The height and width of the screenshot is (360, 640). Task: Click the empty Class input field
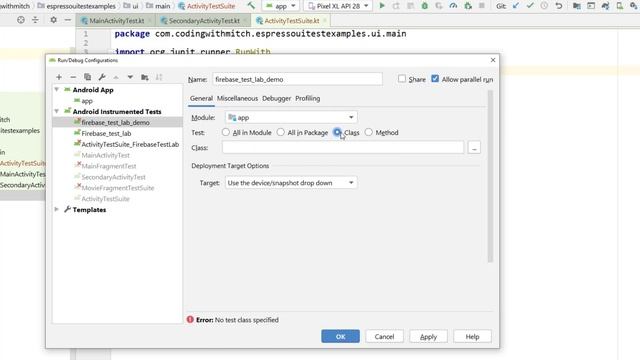(343, 148)
